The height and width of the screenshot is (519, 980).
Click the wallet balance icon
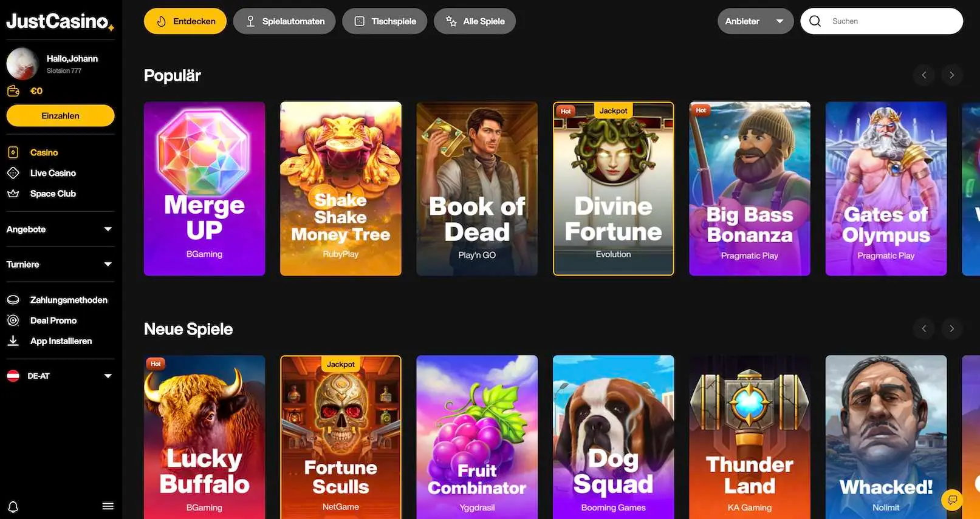(13, 91)
